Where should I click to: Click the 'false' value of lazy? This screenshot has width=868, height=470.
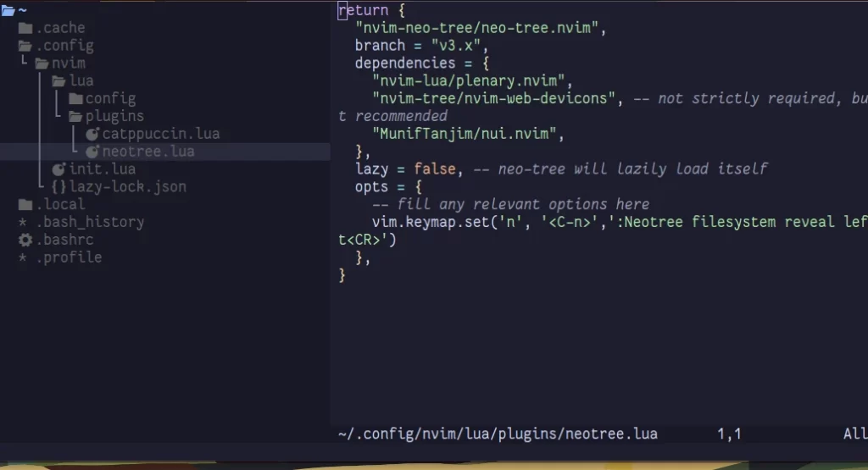pos(435,169)
